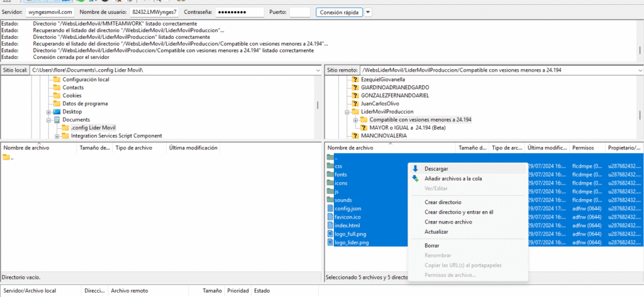
Task: Select the Desktop icon in local tree
Action: (57, 112)
